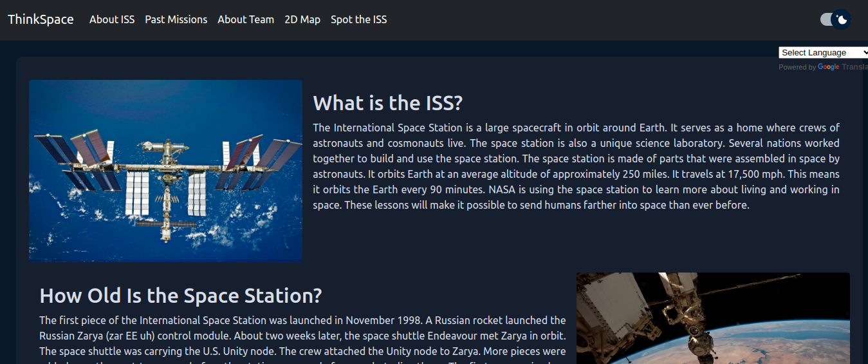The image size is (868, 364).
Task: Open the Spot the ISS page
Action: pos(359,19)
